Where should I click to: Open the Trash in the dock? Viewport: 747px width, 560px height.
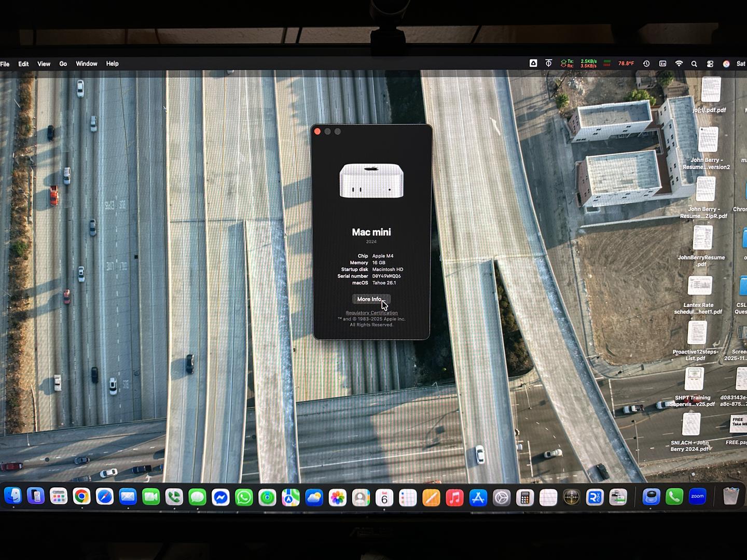[x=731, y=497]
